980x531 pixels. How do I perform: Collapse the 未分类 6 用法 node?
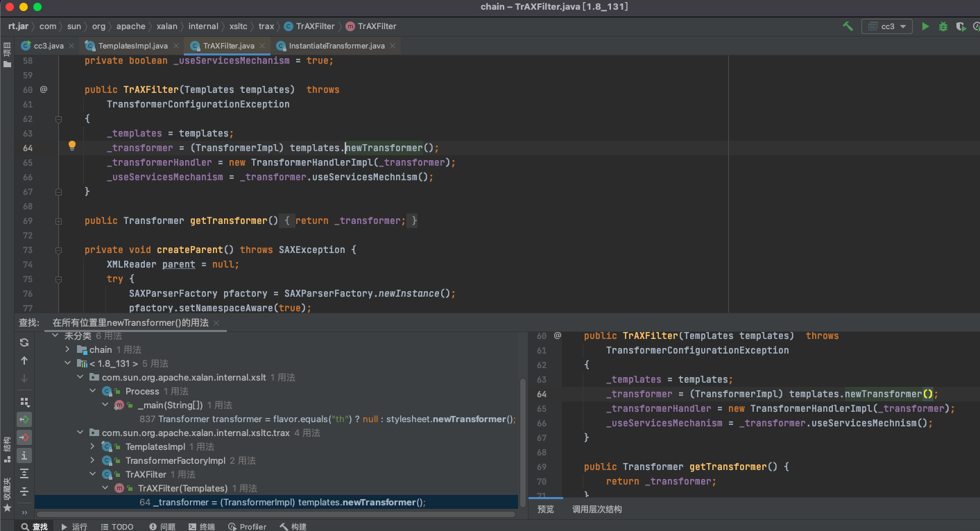[55, 336]
